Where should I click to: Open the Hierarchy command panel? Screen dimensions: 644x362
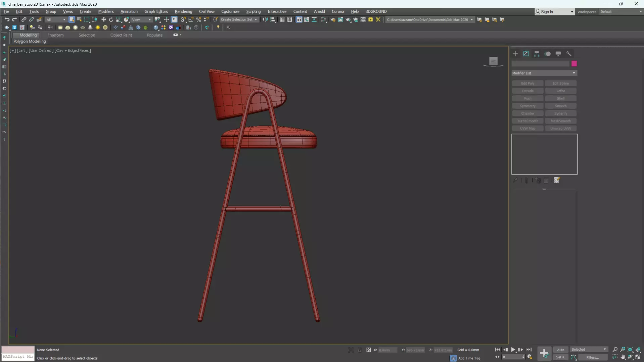[537, 54]
